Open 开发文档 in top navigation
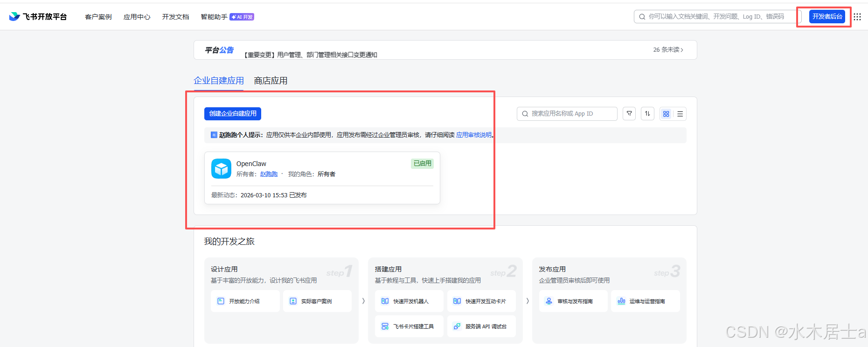This screenshot has height=347, width=868. pyautogui.click(x=176, y=17)
